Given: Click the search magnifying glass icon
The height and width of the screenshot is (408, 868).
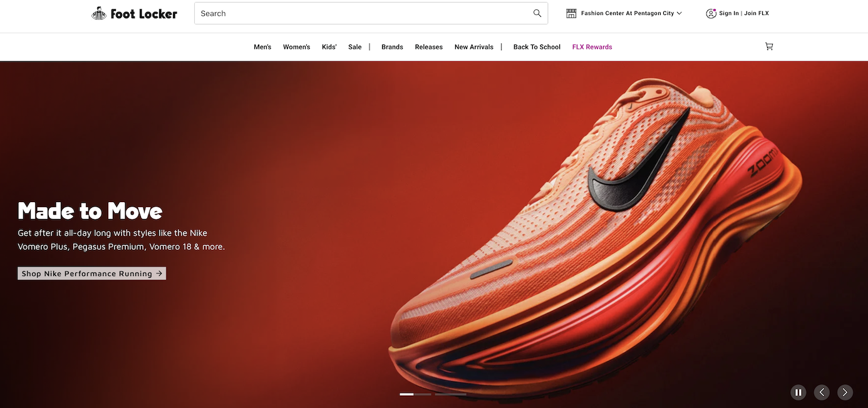Looking at the screenshot, I should [537, 13].
